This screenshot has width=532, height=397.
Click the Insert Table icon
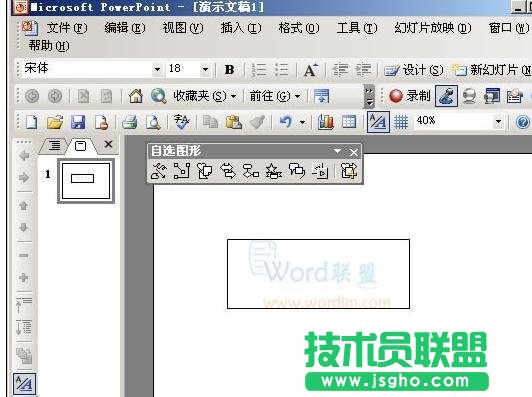349,122
